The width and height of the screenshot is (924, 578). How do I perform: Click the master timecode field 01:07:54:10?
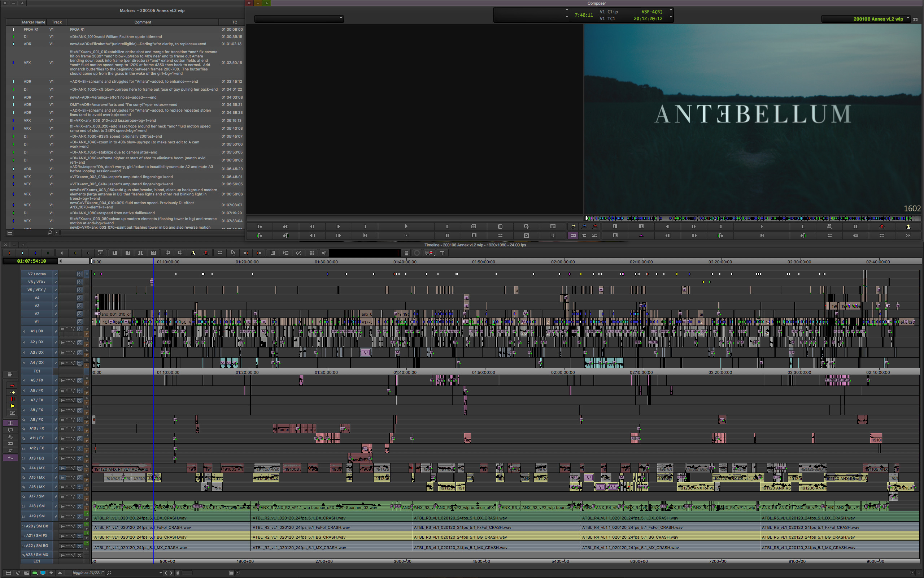pos(31,261)
